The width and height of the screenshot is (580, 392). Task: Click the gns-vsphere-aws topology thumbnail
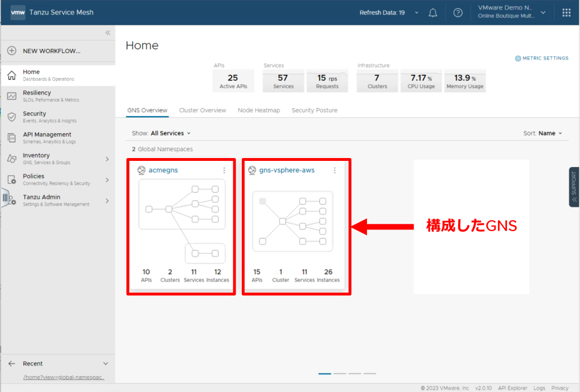click(293, 221)
